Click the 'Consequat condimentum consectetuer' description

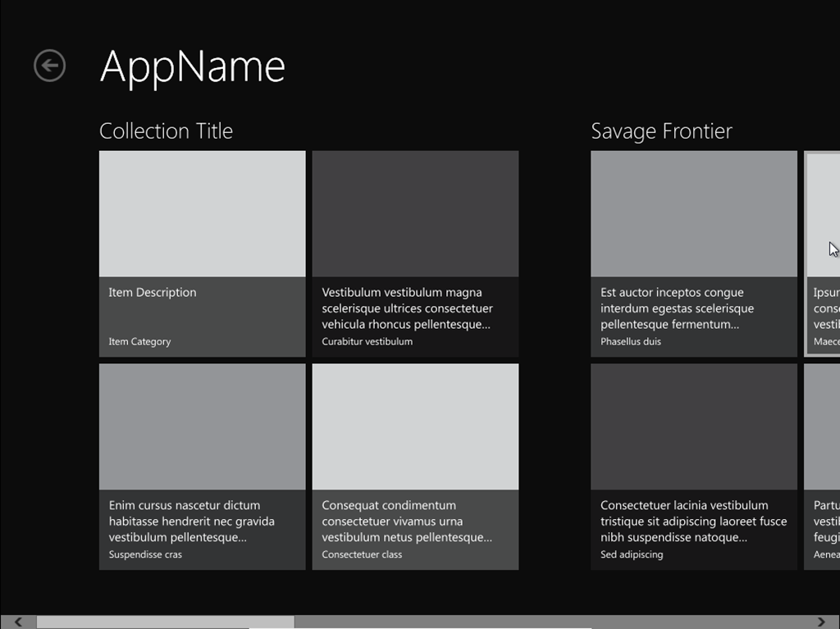coord(407,522)
